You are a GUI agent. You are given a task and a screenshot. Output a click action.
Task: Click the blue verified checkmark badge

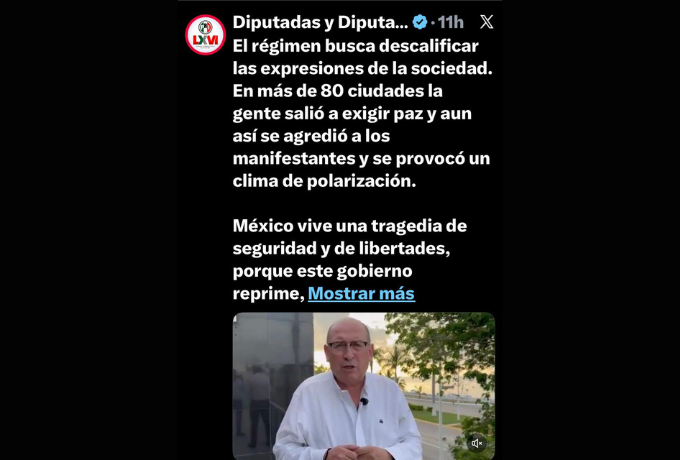(420, 22)
